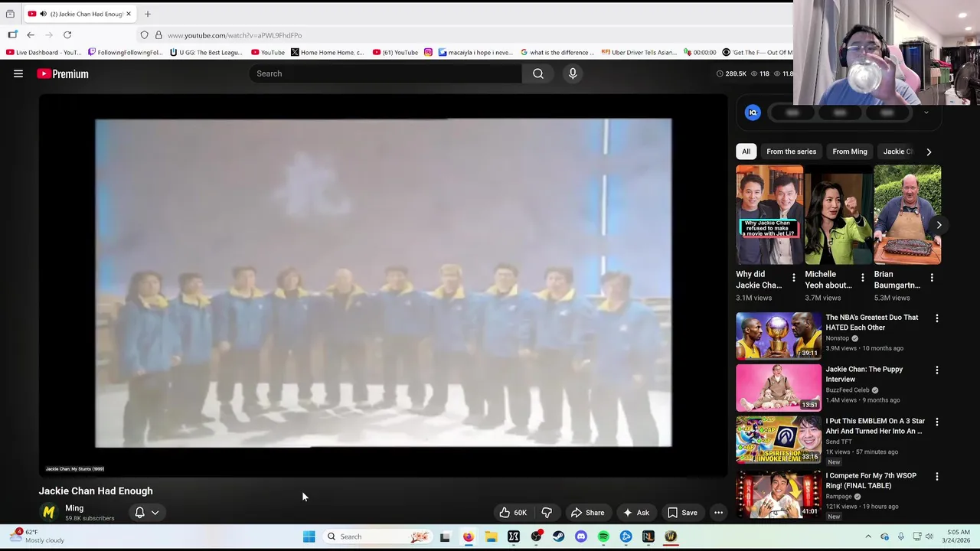980x551 pixels.
Task: Open options for EMBLEM Ahri video
Action: [936, 422]
